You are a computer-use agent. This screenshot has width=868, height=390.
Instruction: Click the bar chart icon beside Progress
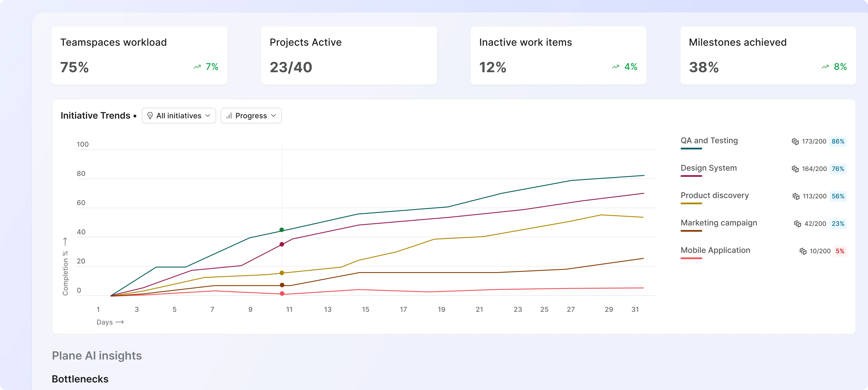click(x=229, y=115)
